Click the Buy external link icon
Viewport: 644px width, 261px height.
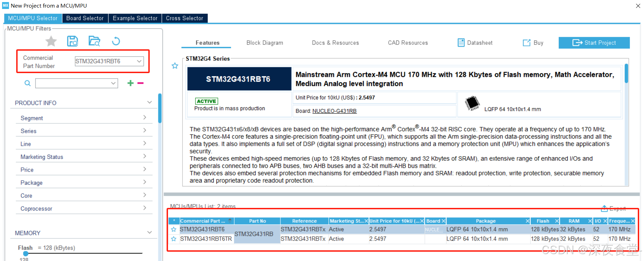(526, 42)
